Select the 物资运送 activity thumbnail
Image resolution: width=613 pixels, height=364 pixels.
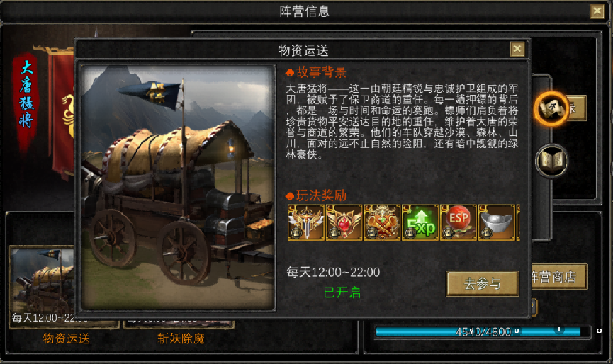click(42, 286)
